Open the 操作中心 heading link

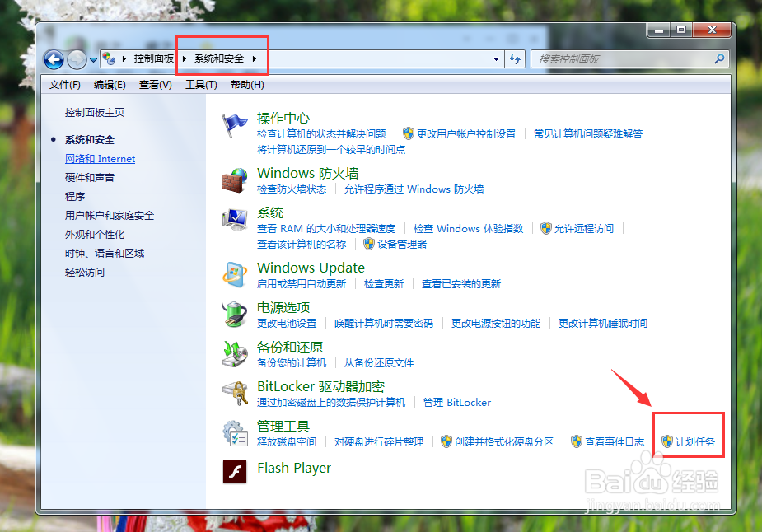pos(283,118)
